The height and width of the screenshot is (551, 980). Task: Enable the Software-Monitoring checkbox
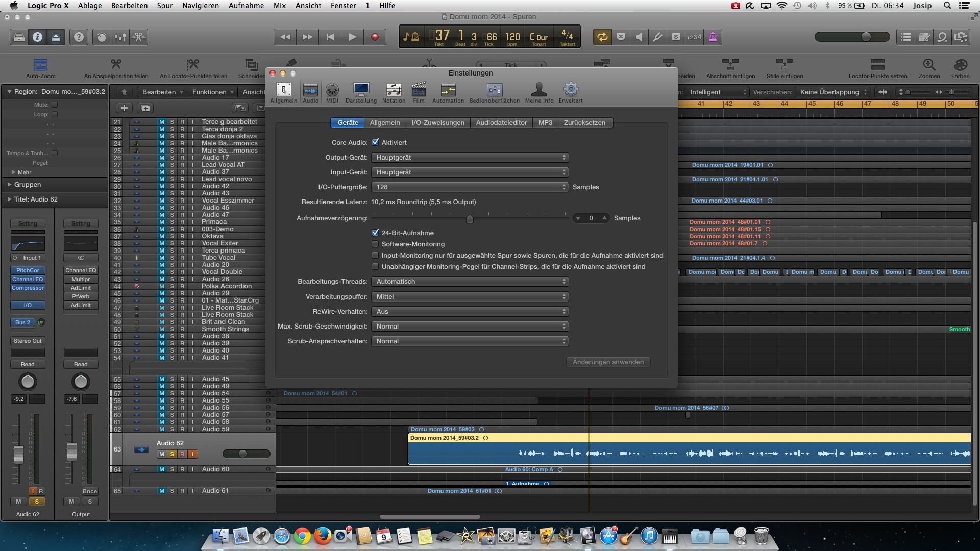point(375,244)
